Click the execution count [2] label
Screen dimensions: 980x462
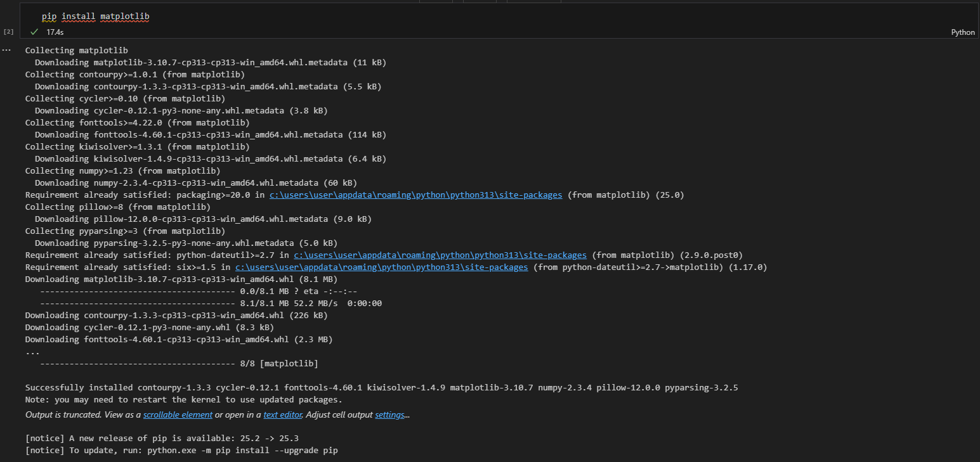click(8, 31)
